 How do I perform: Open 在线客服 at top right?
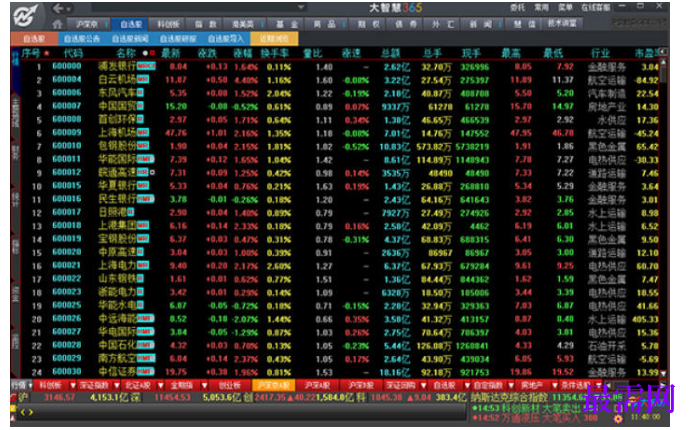pos(596,8)
